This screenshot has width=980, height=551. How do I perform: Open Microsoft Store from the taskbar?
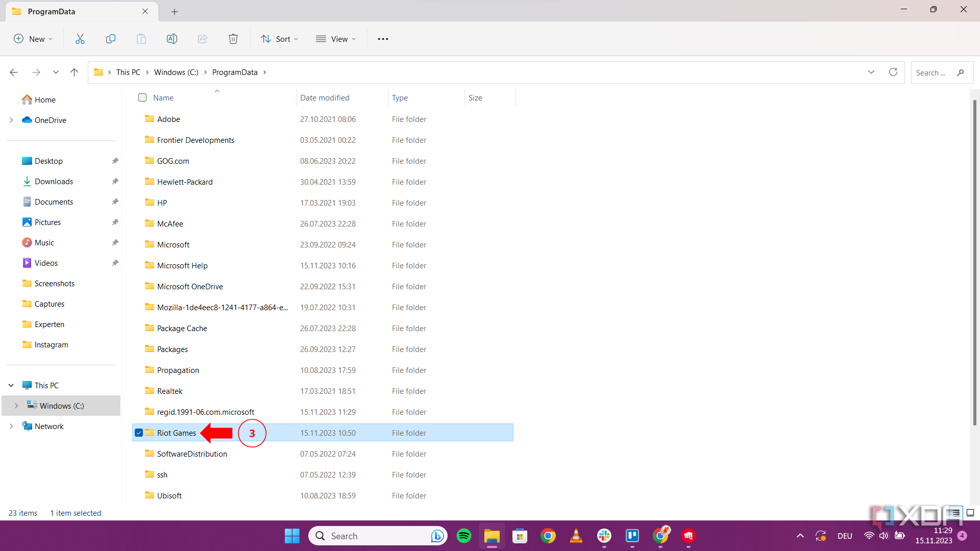click(x=520, y=536)
